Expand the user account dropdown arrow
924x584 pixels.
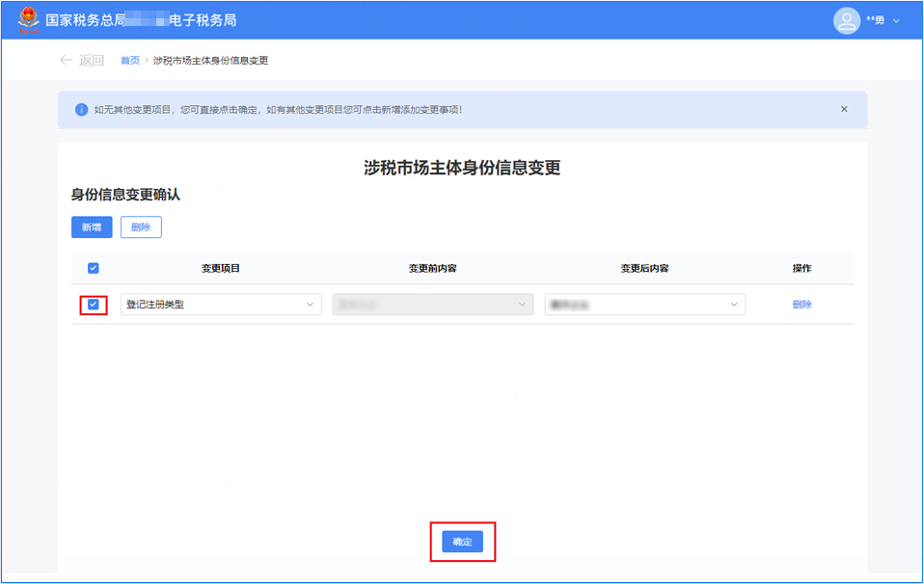[897, 20]
